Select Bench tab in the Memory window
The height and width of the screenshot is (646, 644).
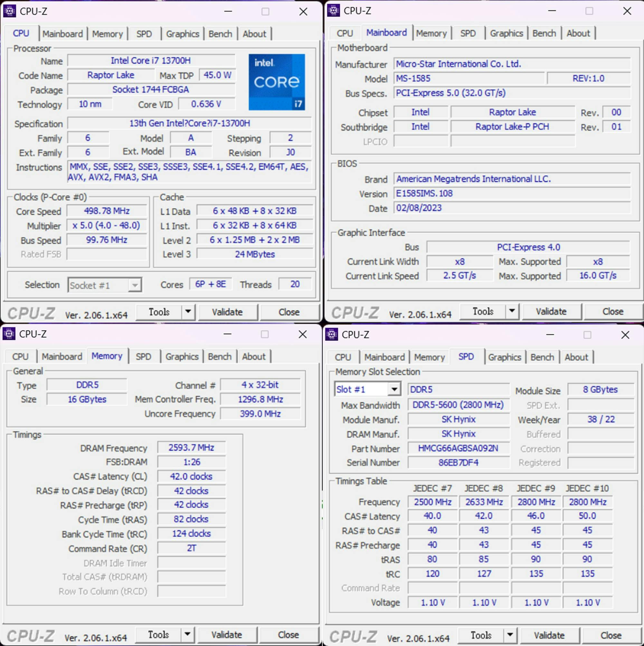coord(220,356)
